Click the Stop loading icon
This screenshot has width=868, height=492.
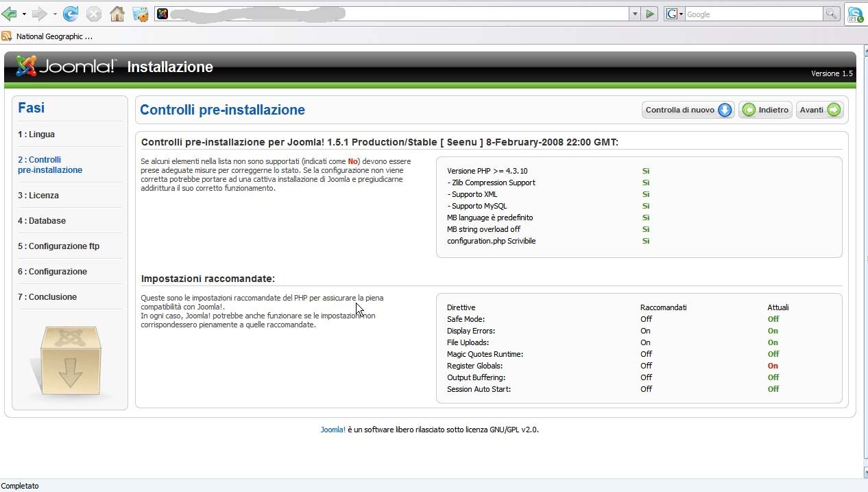tap(94, 14)
